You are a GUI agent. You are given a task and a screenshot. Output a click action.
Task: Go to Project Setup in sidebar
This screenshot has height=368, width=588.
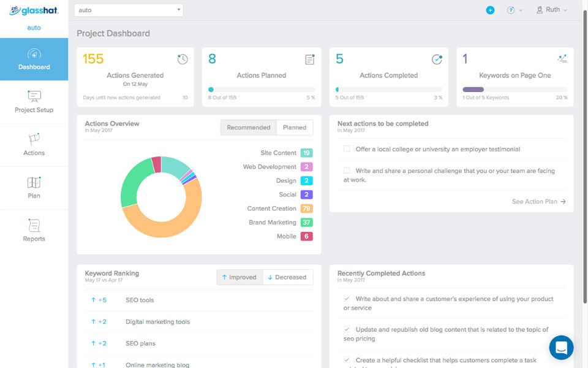click(34, 102)
